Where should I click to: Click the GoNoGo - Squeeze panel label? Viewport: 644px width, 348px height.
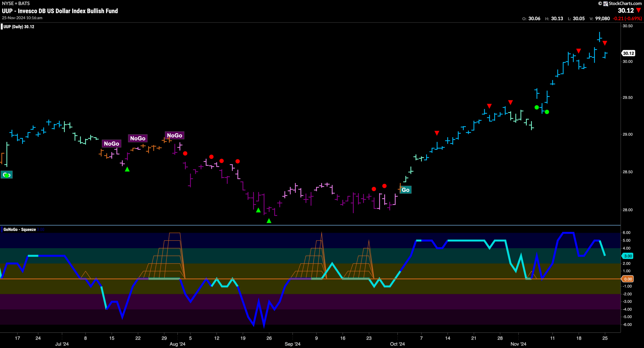point(20,229)
